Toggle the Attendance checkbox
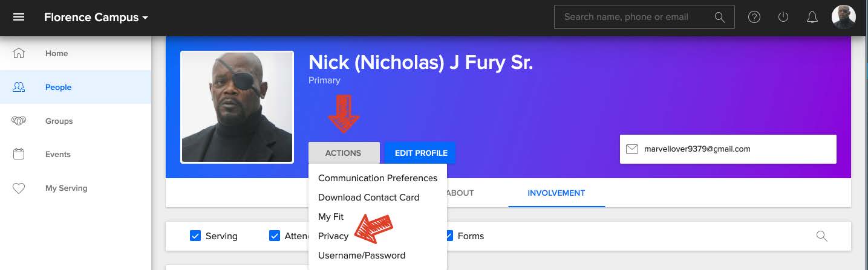868x270 pixels. 275,236
